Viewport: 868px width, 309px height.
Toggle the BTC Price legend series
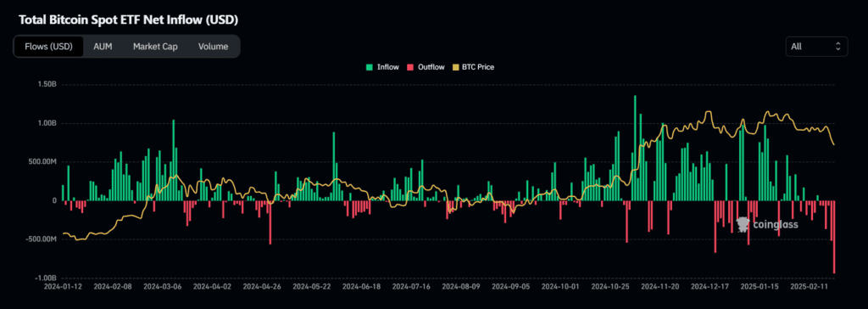point(473,67)
